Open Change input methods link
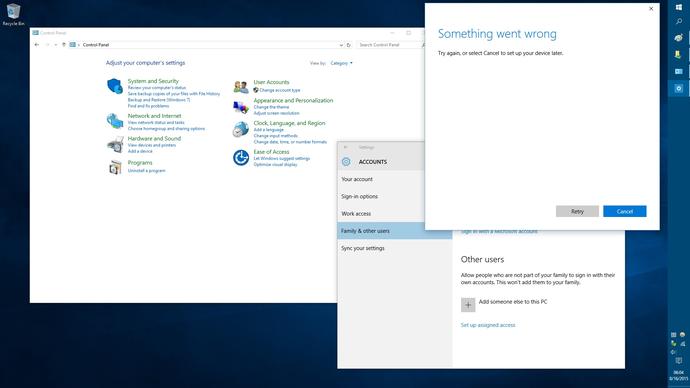 coord(275,136)
